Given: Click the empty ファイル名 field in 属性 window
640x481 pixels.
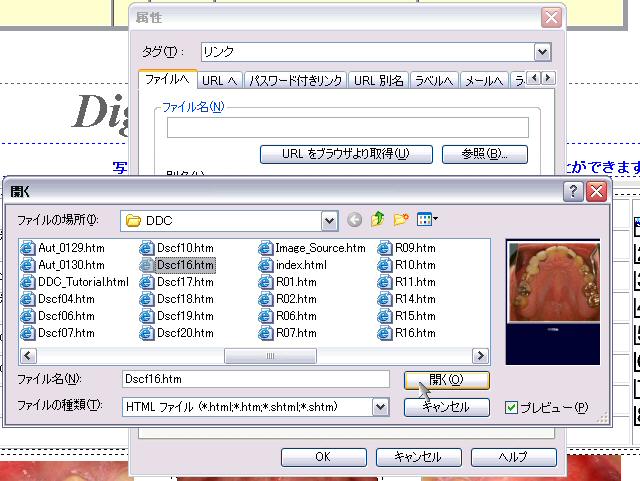Looking at the screenshot, I should [x=348, y=127].
